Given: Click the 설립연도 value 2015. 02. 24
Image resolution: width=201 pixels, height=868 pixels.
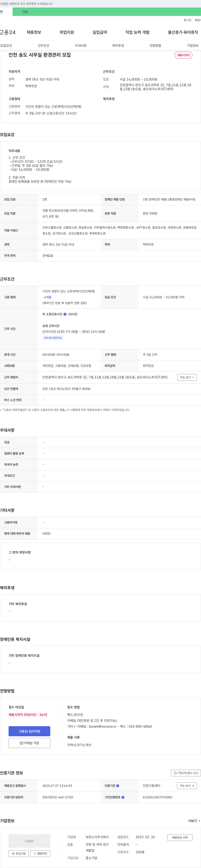Looking at the screenshot, I should (145, 837).
